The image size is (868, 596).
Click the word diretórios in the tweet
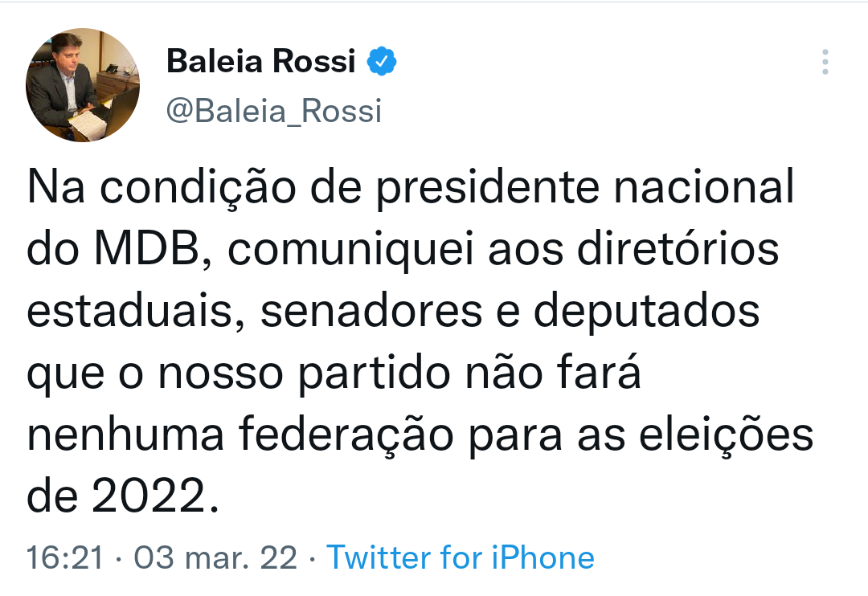[x=678, y=249]
